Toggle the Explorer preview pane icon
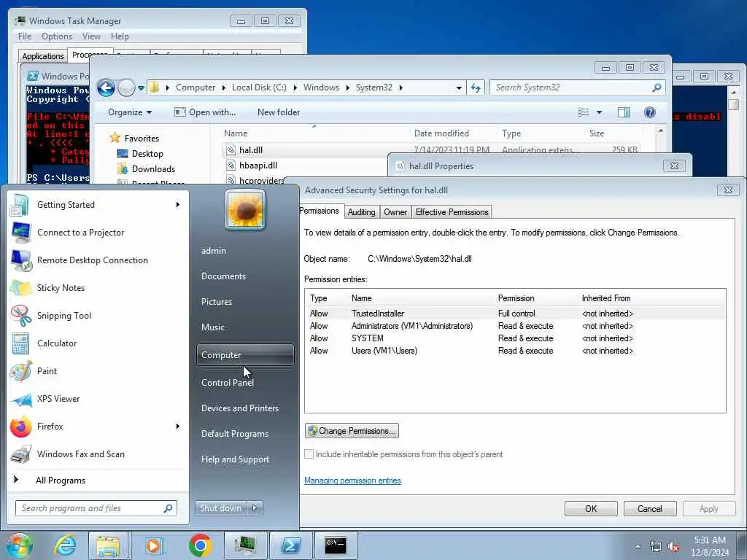747x560 pixels. 623,112
